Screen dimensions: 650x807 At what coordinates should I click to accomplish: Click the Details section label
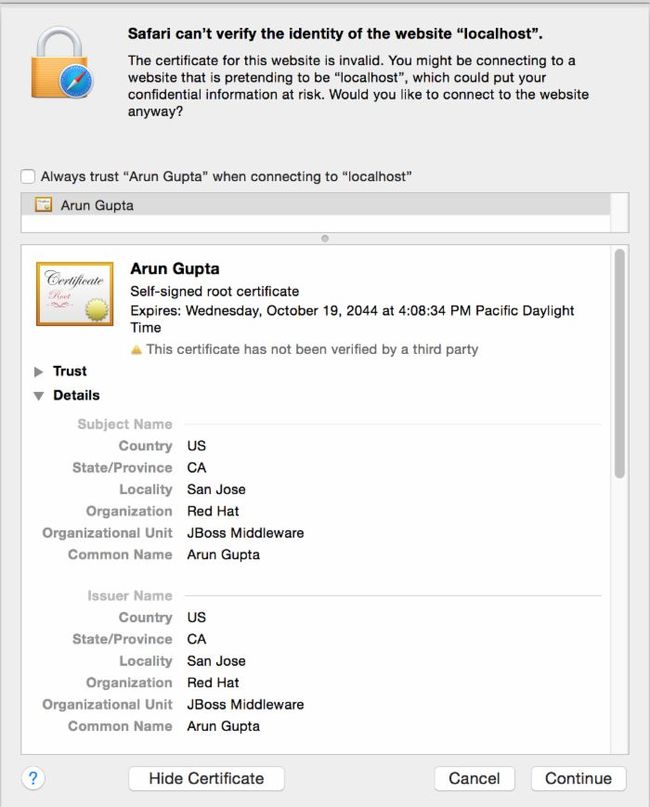(76, 395)
